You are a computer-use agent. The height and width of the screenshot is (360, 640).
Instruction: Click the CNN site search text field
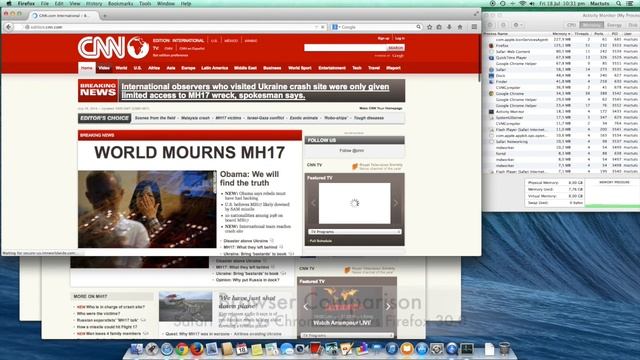coord(345,48)
